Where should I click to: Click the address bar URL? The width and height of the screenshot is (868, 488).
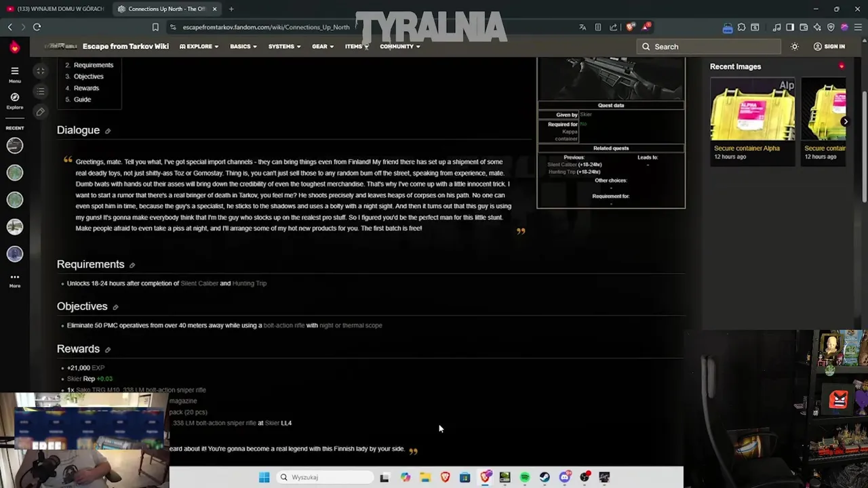point(266,27)
